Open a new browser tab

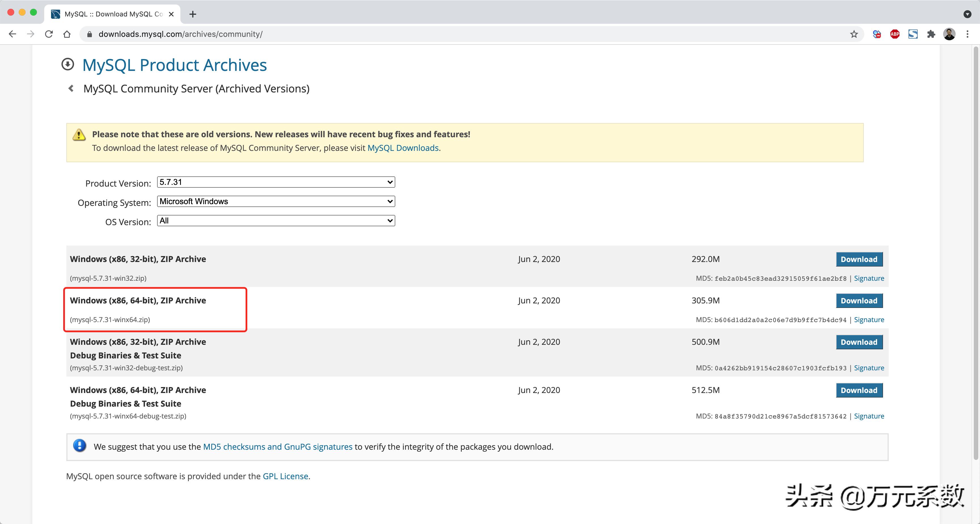(x=193, y=14)
